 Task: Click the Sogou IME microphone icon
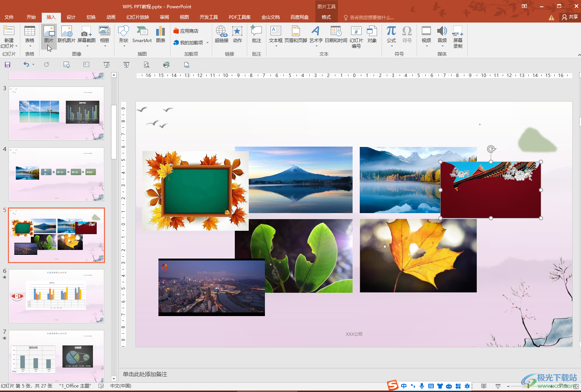[422, 386]
